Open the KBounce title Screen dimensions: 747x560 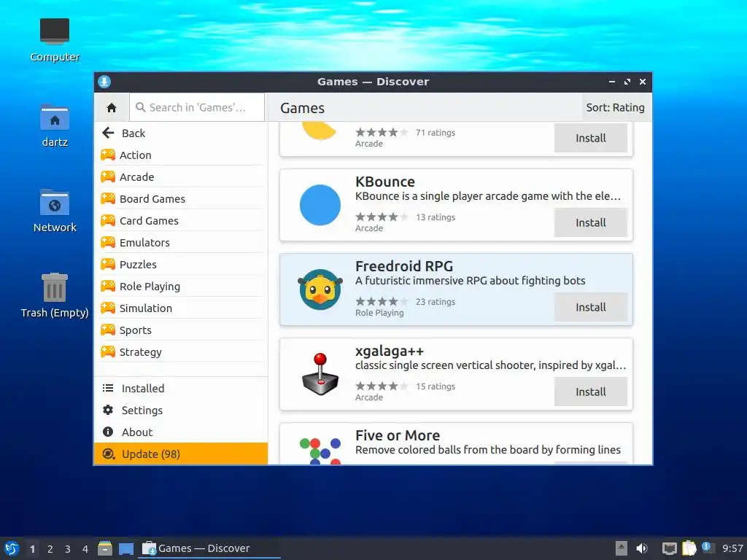(385, 182)
